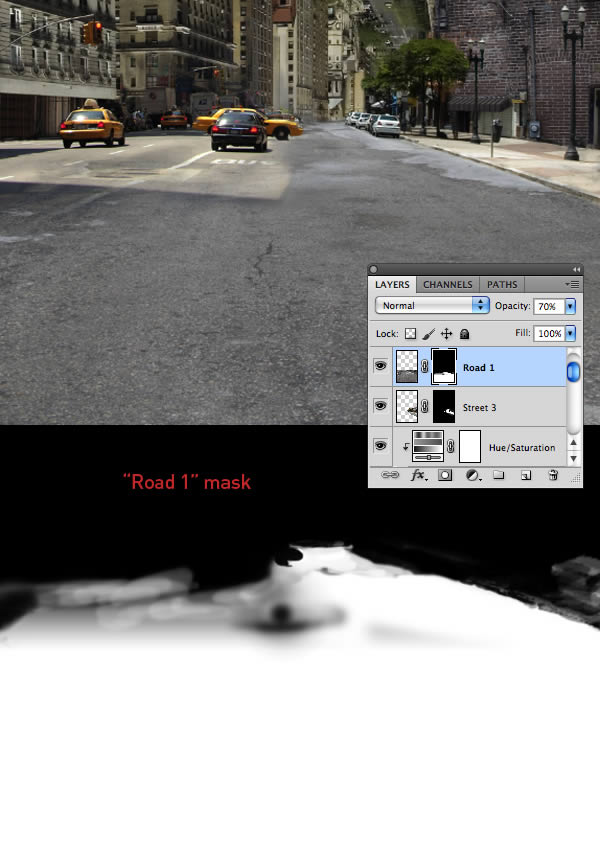Open the Fill slider arrow
Screen dimensions: 600x850
click(570, 333)
